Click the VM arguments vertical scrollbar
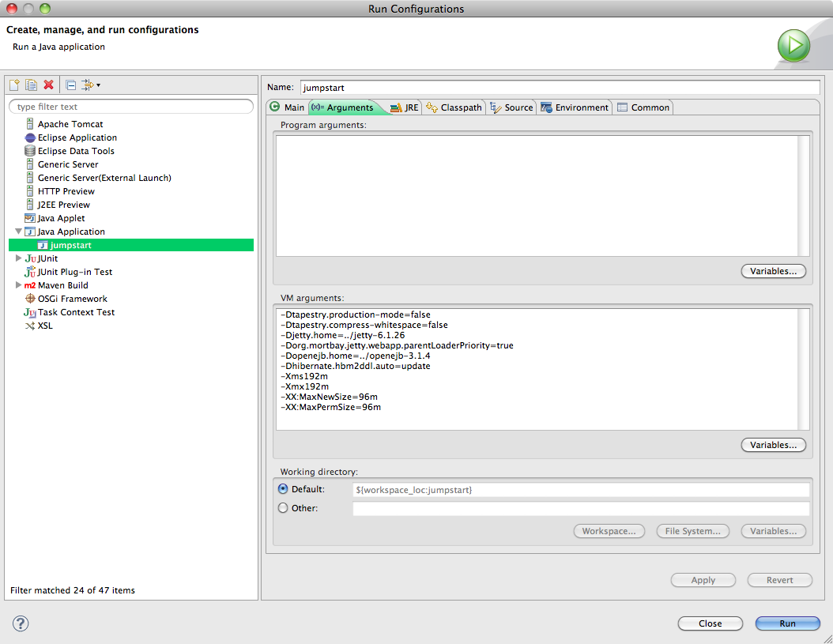Viewport: 833px width, 644px height. 804,369
